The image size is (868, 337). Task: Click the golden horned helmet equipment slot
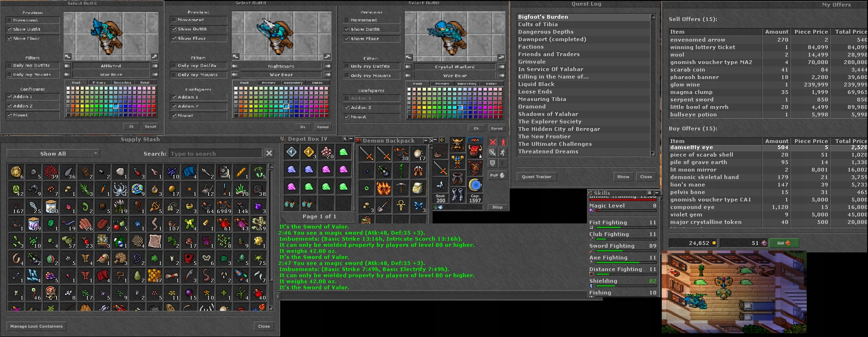(x=457, y=145)
